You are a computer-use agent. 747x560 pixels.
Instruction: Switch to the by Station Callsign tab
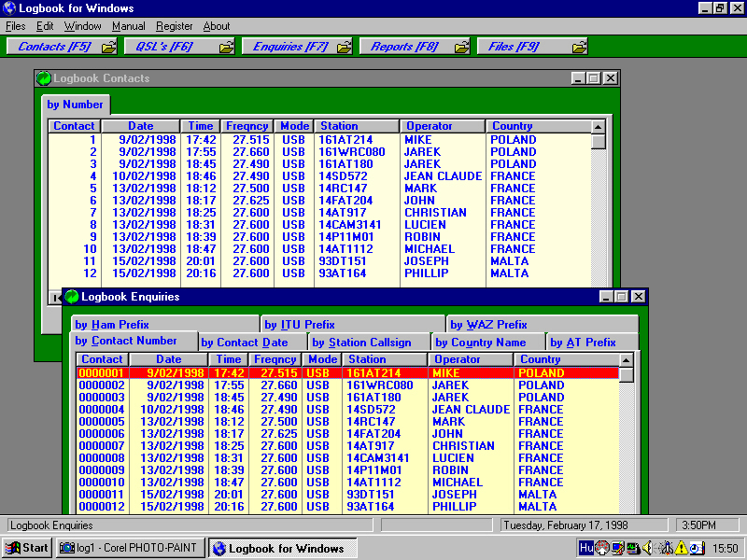(x=369, y=343)
